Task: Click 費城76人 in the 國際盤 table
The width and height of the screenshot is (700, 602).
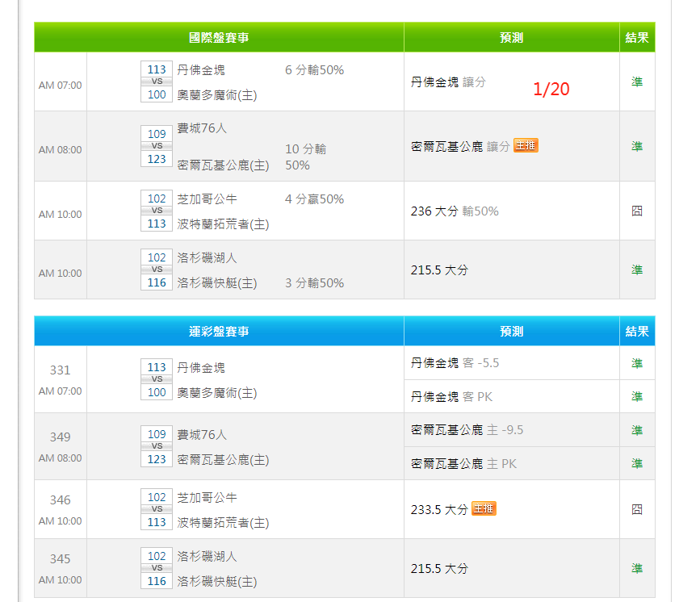Action: [x=202, y=128]
